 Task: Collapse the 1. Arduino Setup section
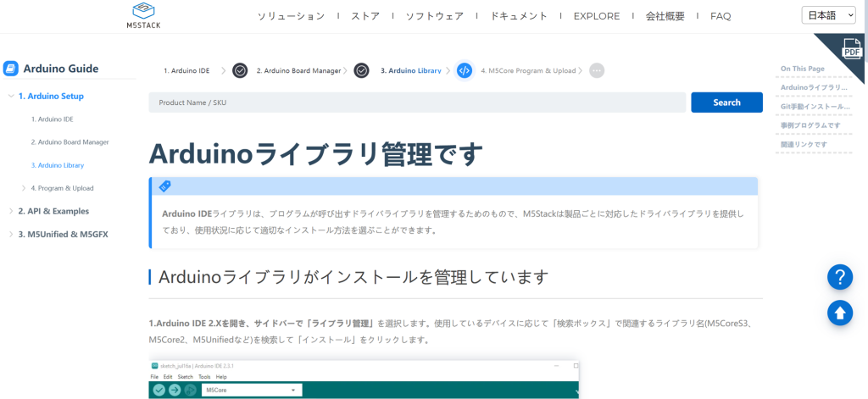pos(11,97)
